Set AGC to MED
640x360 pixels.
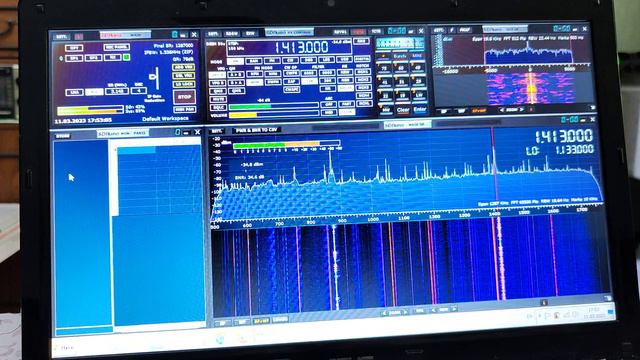[329, 113]
